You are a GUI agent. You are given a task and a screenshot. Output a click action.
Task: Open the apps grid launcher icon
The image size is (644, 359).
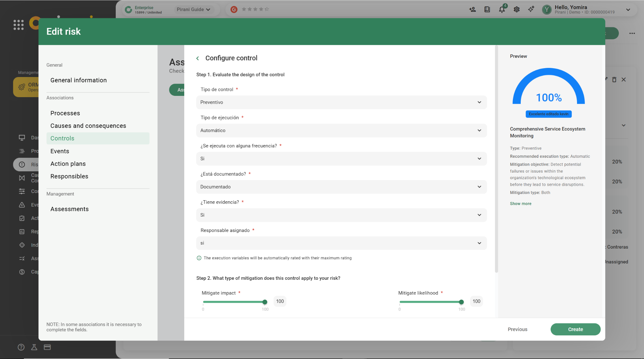(19, 25)
